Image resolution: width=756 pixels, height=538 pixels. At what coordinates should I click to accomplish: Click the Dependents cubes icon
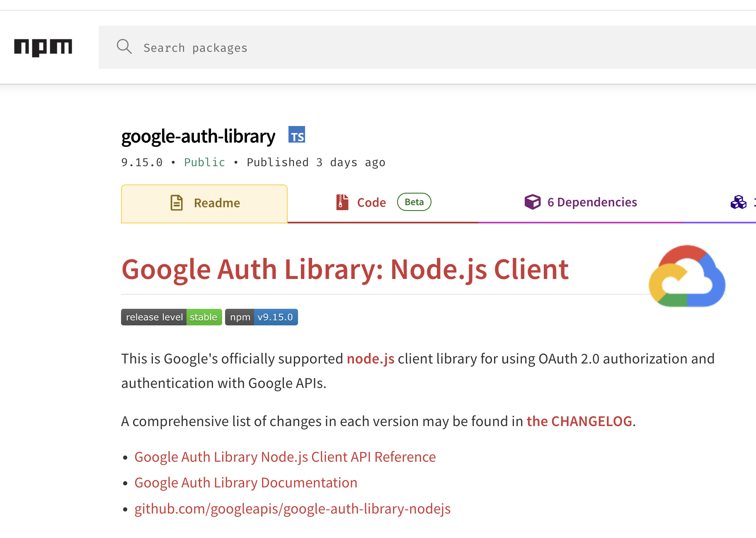738,202
